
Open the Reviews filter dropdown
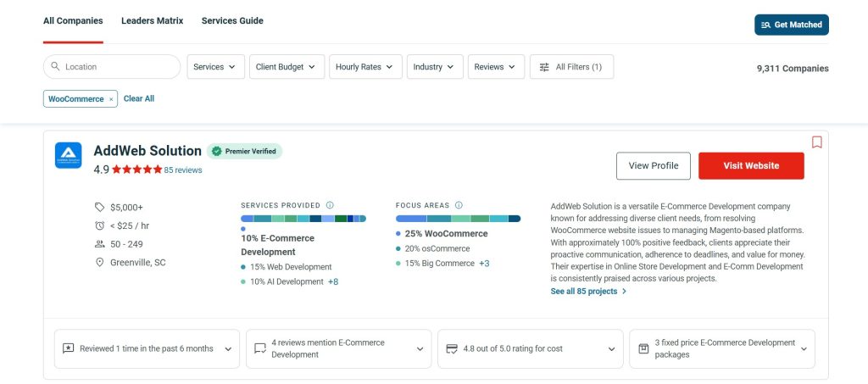coord(496,67)
